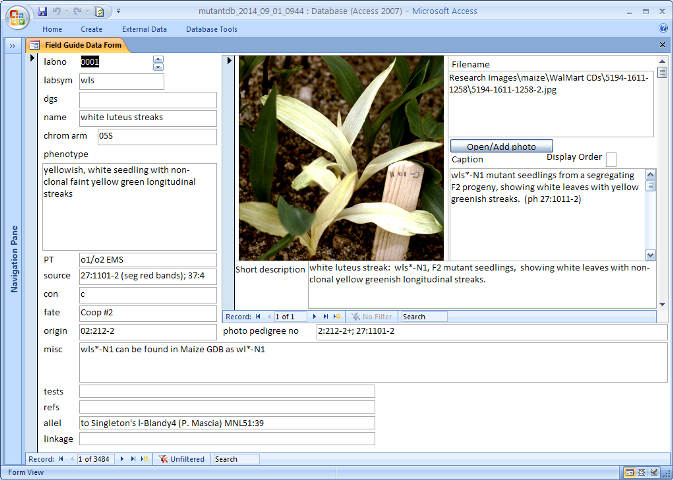The width and height of the screenshot is (673, 480).
Task: Save using the Quick Access floppy icon
Action: pos(43,11)
